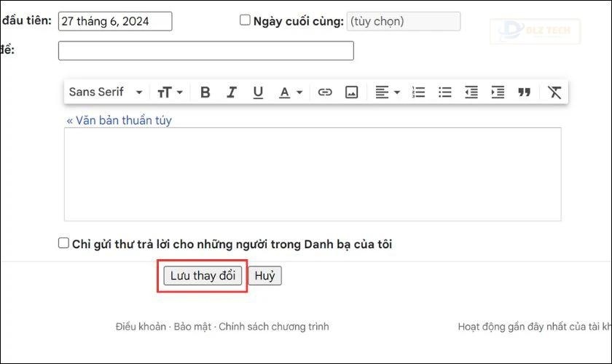Image resolution: width=612 pixels, height=364 pixels.
Task: Switch to Văn bản thuần túy mode
Action: 119,120
